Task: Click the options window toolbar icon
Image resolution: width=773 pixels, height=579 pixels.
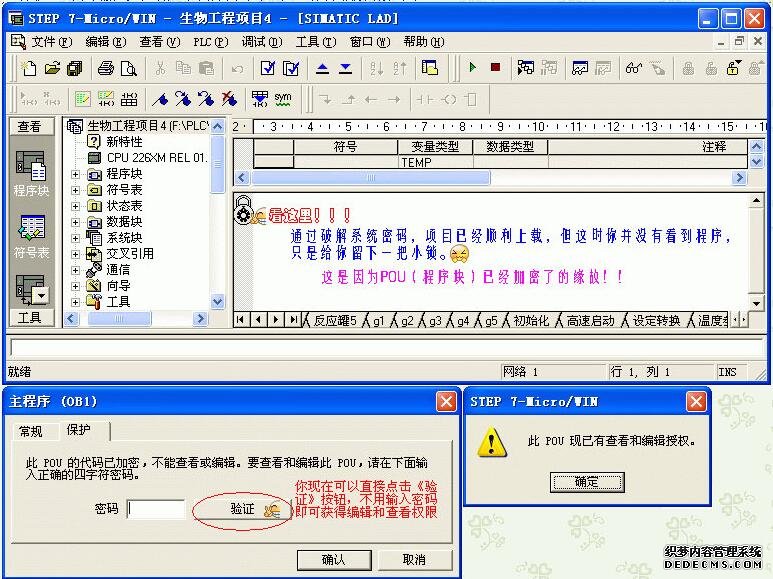Action: [429, 68]
